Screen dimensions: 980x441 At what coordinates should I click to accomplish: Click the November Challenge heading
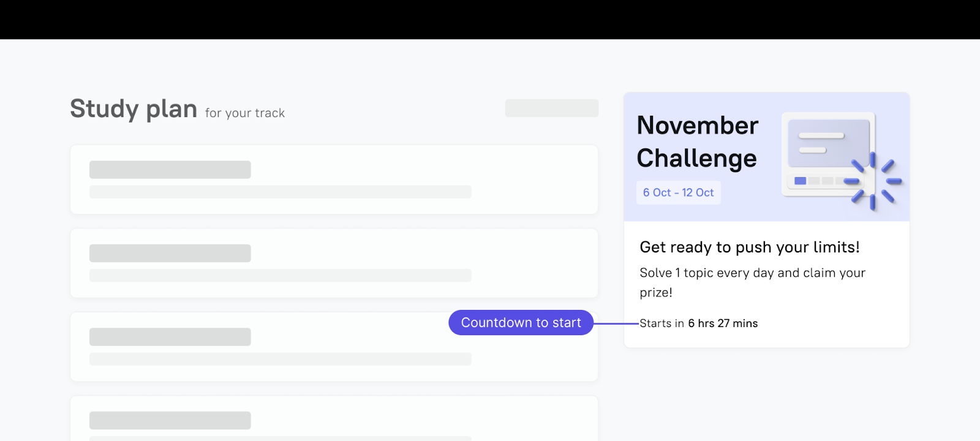[x=698, y=141]
